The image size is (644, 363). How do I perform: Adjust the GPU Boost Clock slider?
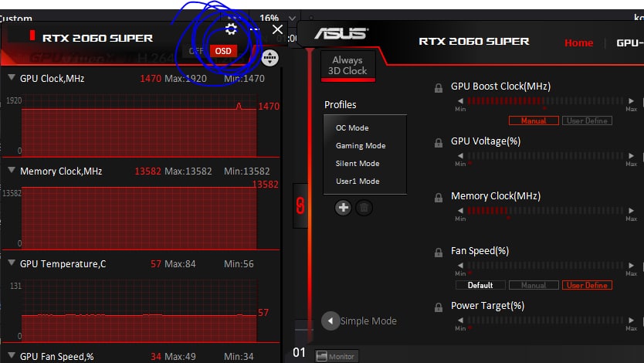pos(545,100)
